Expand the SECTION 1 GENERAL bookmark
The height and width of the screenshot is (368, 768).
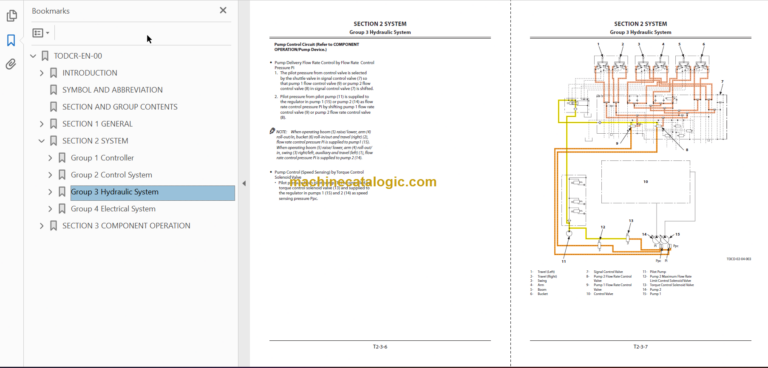pyautogui.click(x=42, y=124)
